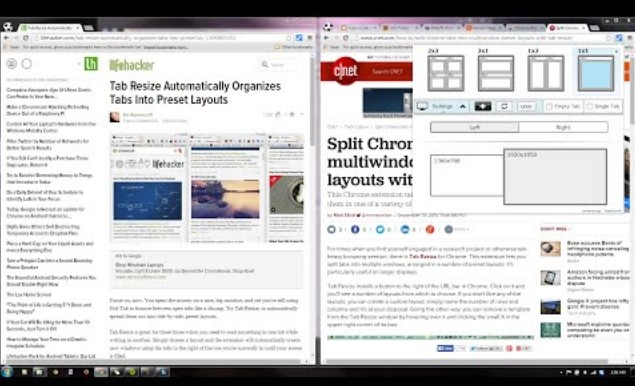
Task: Switch to the second tab in right window
Action: coord(400,28)
